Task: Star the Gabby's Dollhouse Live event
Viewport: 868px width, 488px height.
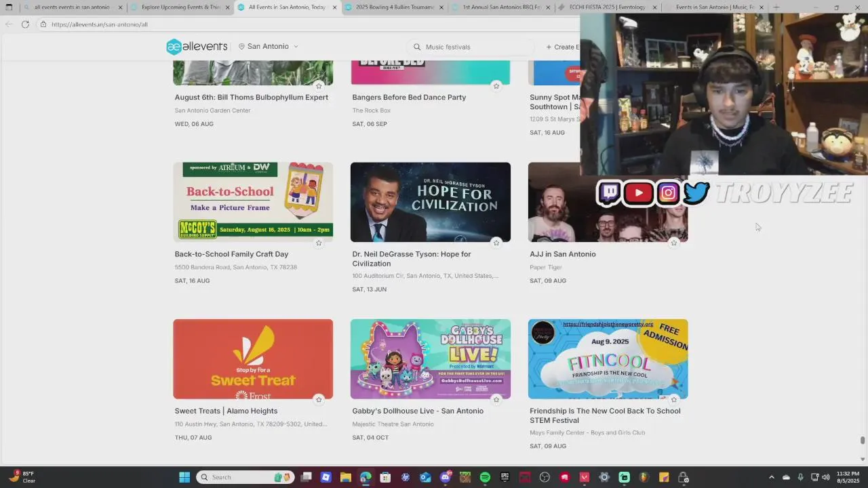Action: coord(496,399)
